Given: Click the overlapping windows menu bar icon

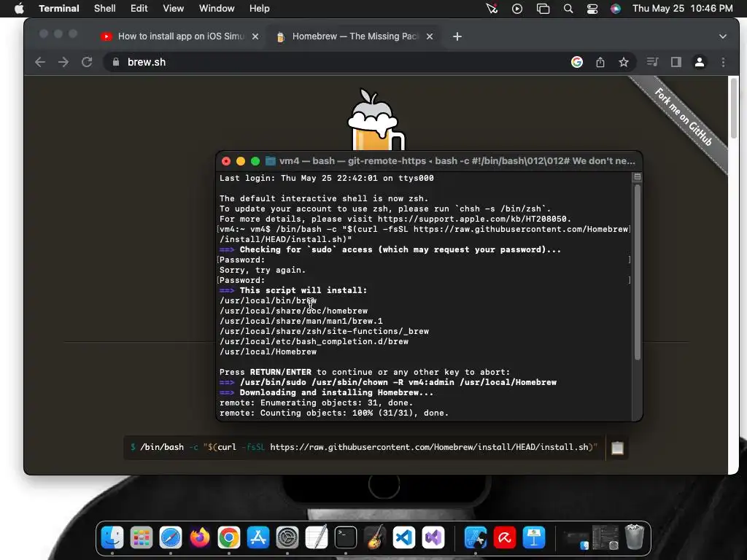Looking at the screenshot, I should [543, 8].
